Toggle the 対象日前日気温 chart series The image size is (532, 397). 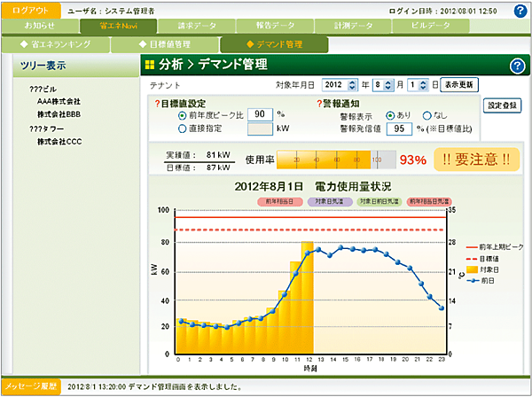pyautogui.click(x=379, y=202)
